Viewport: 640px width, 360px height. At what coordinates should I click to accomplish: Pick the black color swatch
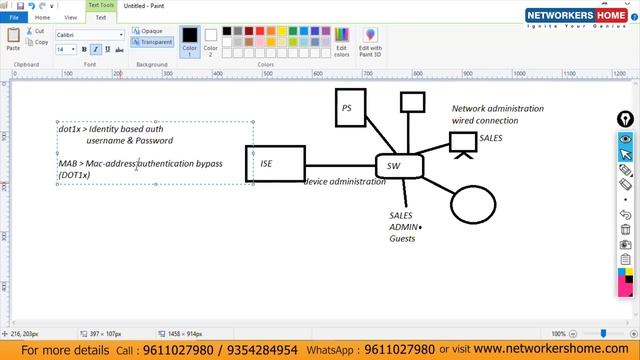tap(227, 31)
